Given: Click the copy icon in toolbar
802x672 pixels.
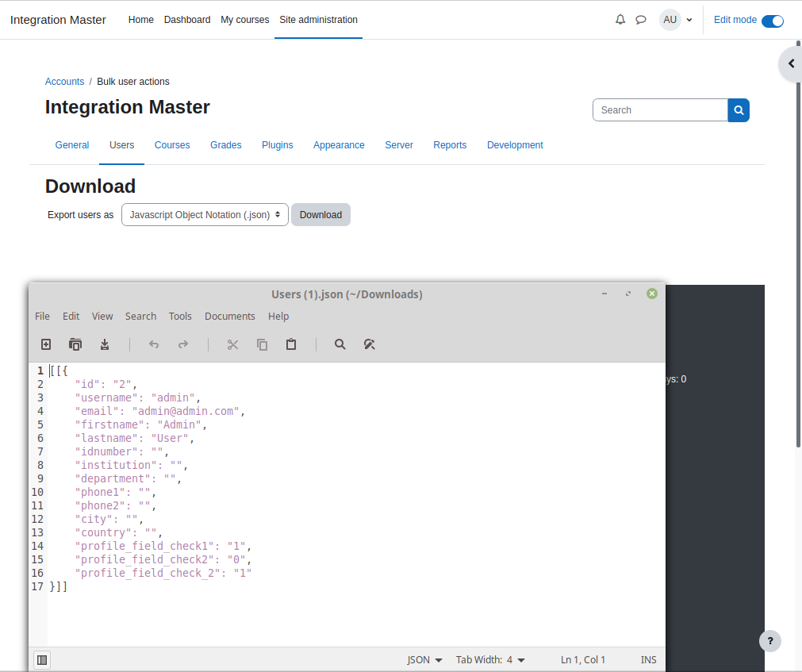Looking at the screenshot, I should pyautogui.click(x=262, y=344).
